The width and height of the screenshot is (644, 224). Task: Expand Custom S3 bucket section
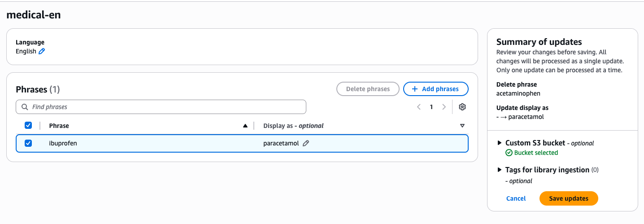[500, 143]
